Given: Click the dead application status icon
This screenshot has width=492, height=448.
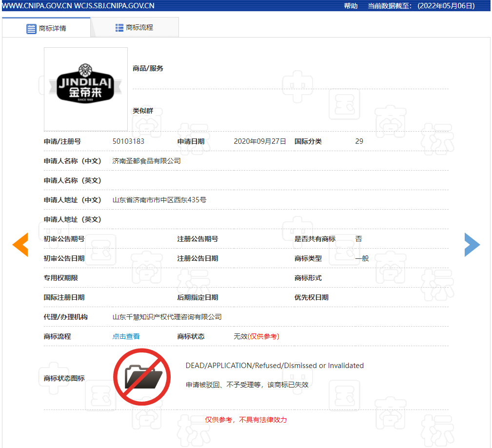Looking at the screenshot, I should click(x=142, y=377).
